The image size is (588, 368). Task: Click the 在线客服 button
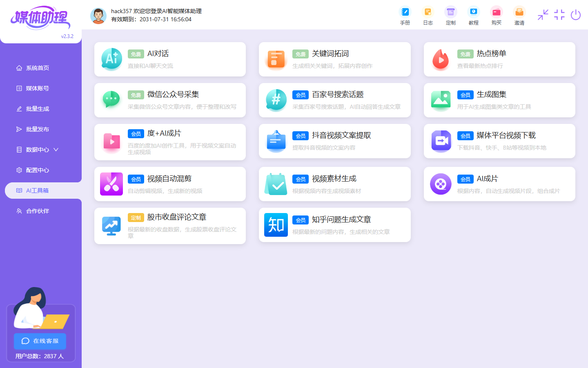point(40,341)
